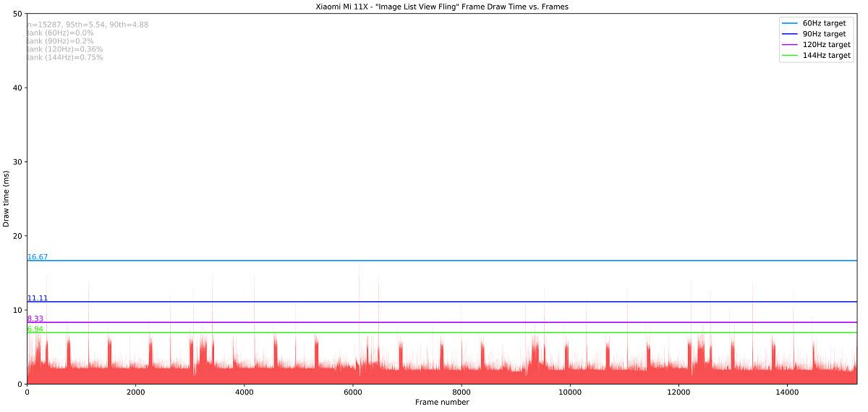Viewport: 868px width, 412px height.
Task: Click the x-axis tick 4000
Action: pyautogui.click(x=244, y=392)
